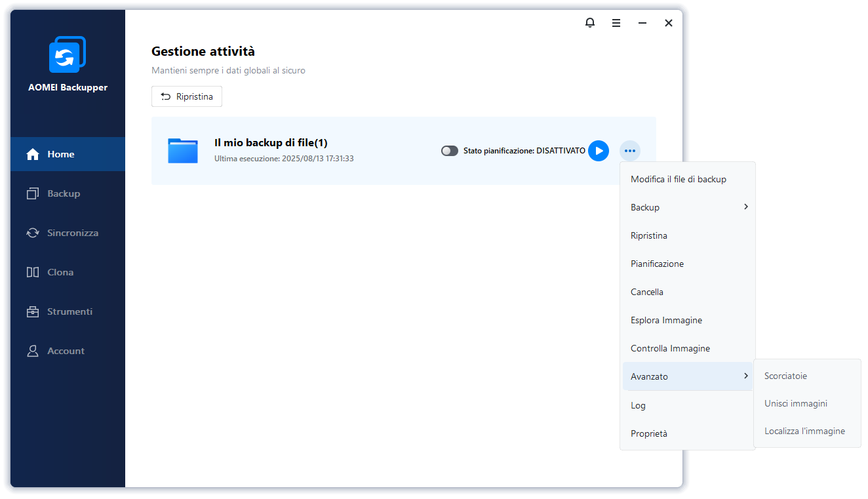This screenshot has height=499, width=868.
Task: Click the three-dots more options icon
Action: click(630, 151)
